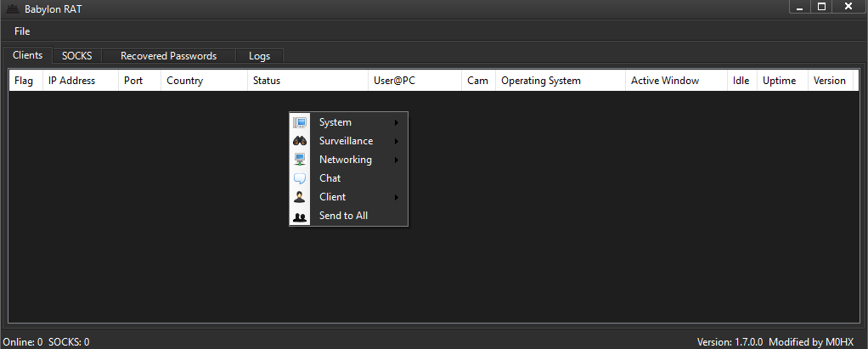Open the Logs tab
Viewport: 868px width, 349px height.
coord(260,56)
